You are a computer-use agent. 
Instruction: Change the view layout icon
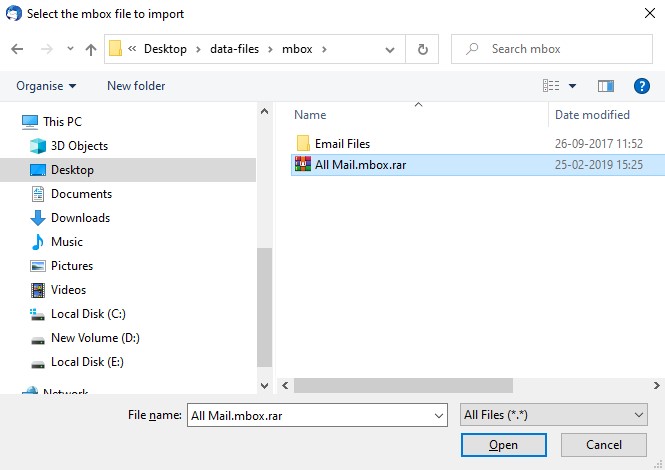[x=551, y=86]
